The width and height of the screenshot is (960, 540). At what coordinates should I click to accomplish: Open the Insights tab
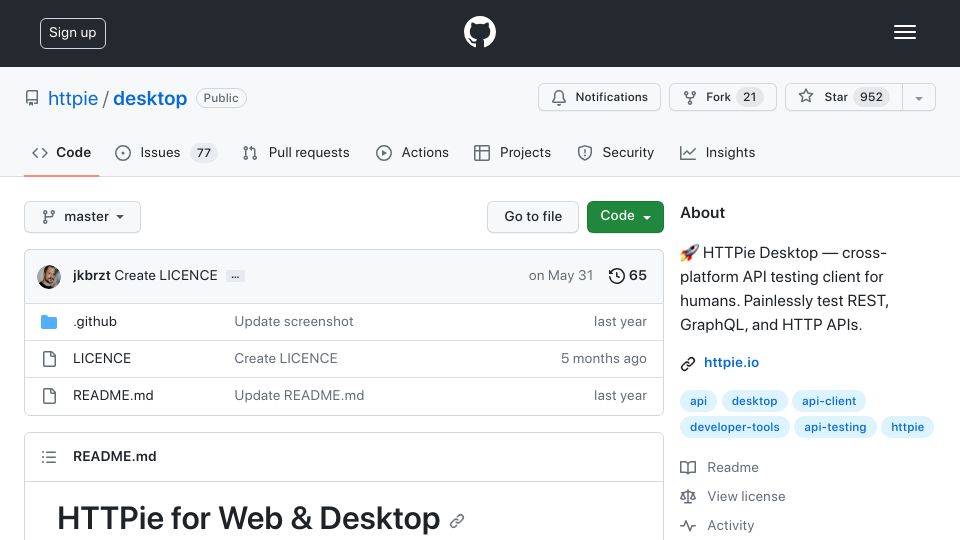(718, 152)
